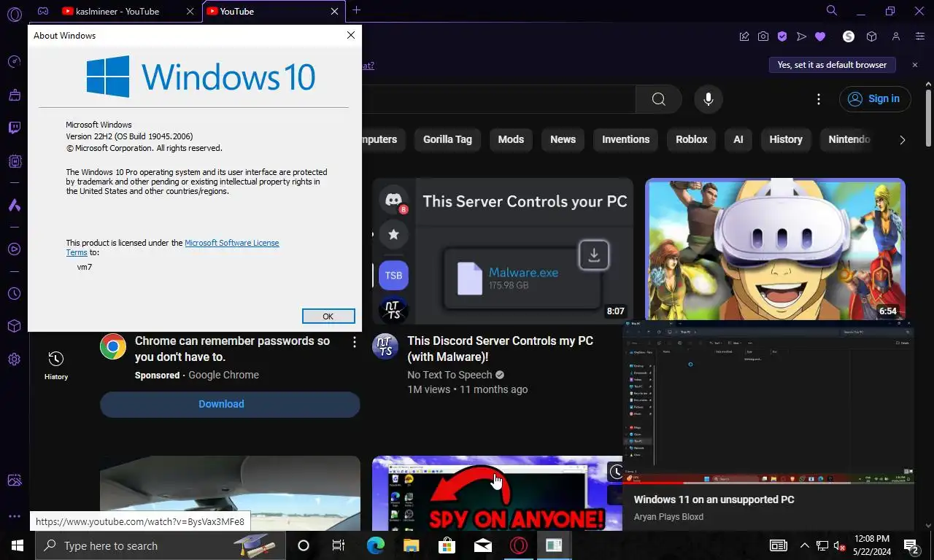Select the AI category chip
Viewport: 934px width, 560px height.
click(738, 139)
